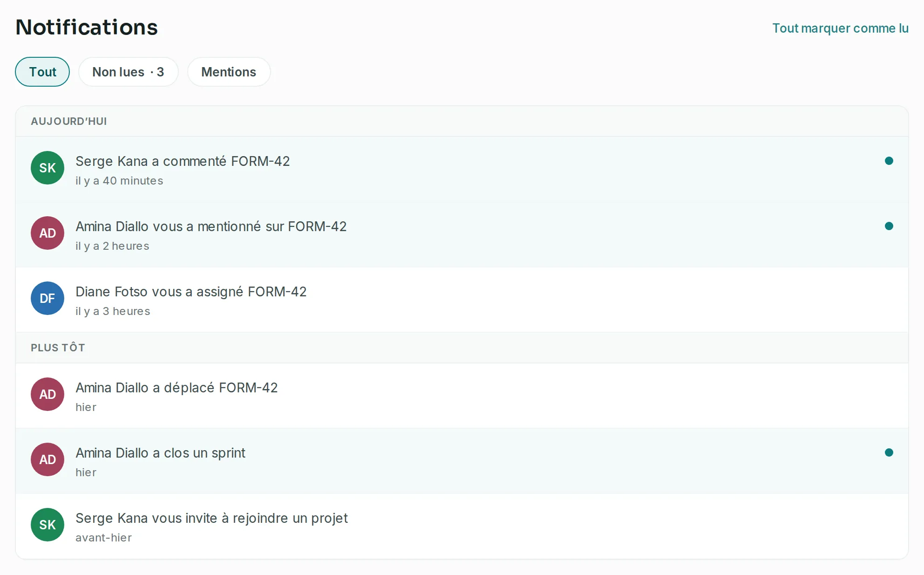Click unread dot on Amina Diallo mention notification
The width and height of the screenshot is (924, 575).
point(889,226)
